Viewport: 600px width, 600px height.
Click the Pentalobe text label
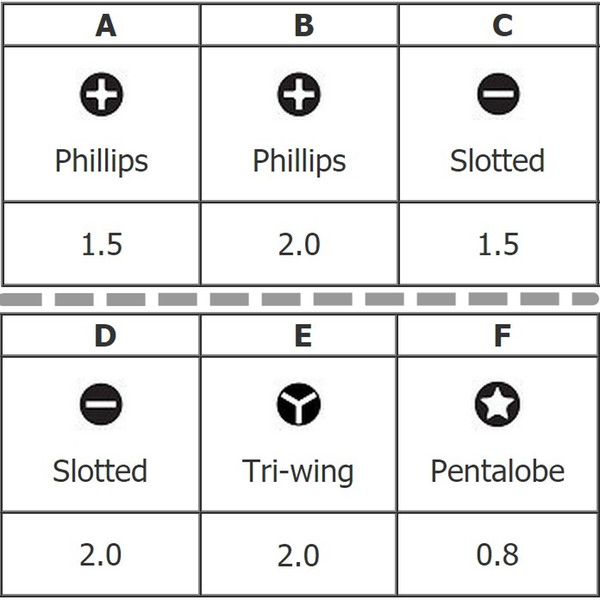tap(497, 471)
